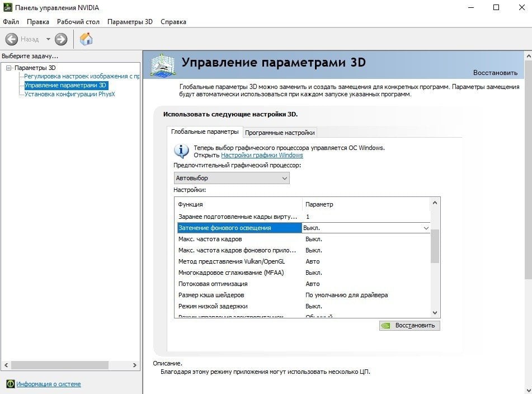Close the NVIDIA control panel window

point(522,7)
